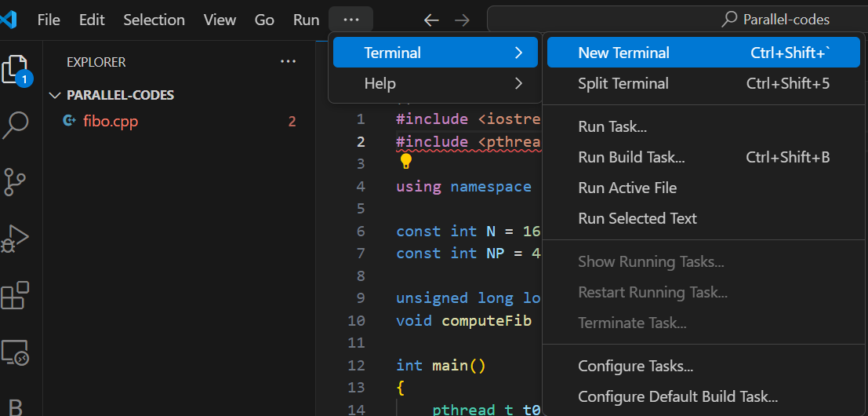868x416 pixels.
Task: Open the Go menu
Action: [x=264, y=20]
